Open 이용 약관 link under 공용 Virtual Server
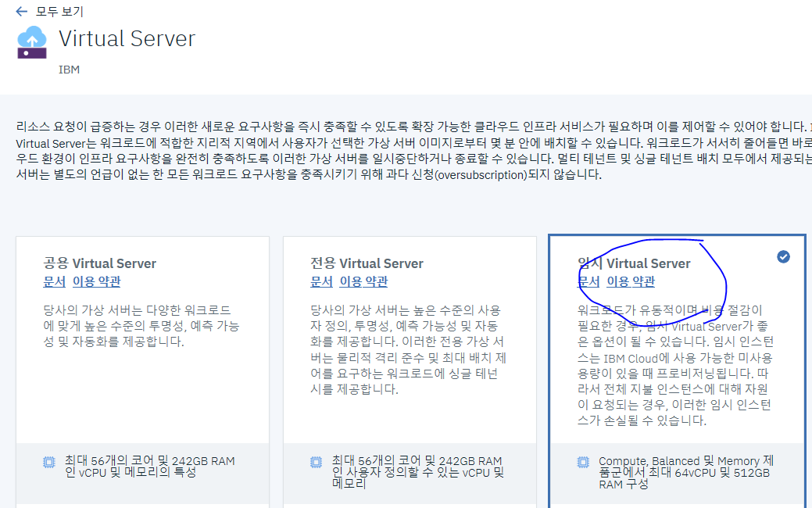 96,281
